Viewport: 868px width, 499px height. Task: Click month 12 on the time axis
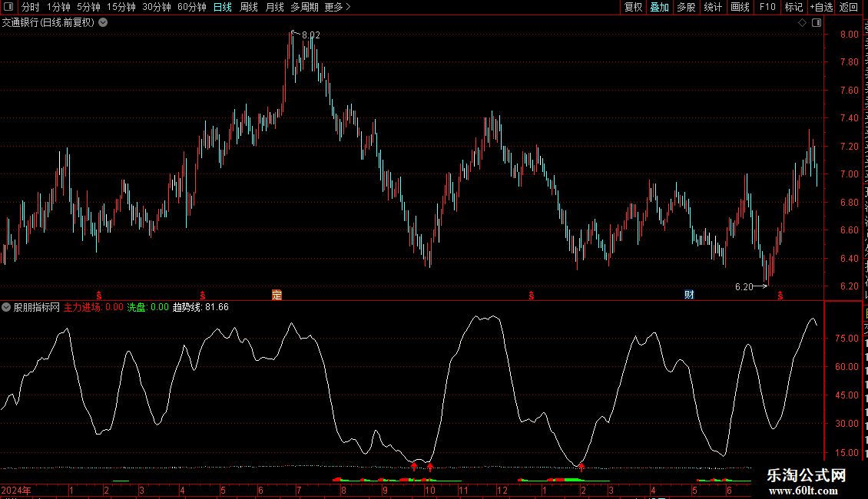(x=502, y=490)
